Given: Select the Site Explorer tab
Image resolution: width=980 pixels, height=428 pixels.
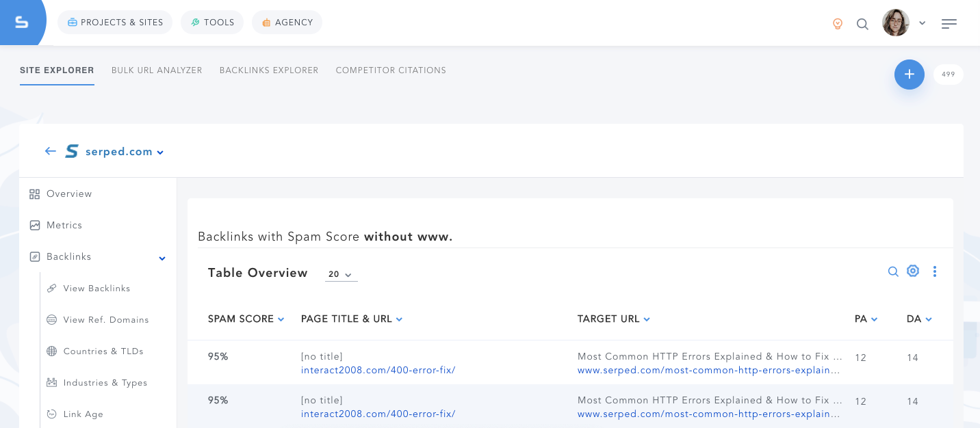Looking at the screenshot, I should click(x=57, y=70).
